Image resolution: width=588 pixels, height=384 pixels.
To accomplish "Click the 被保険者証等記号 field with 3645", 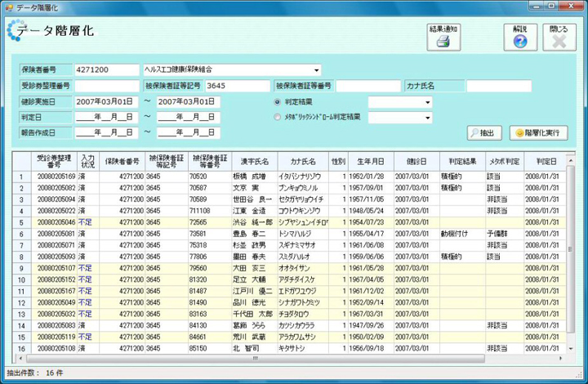I will tap(238, 86).
